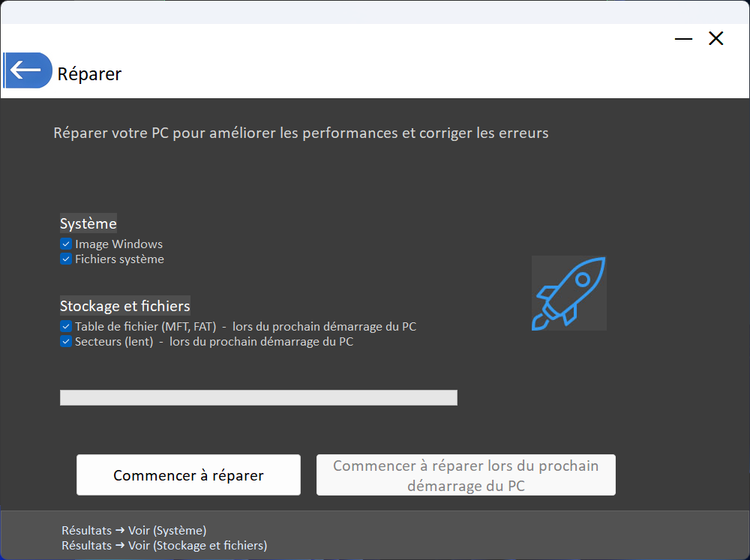This screenshot has width=750, height=560.
Task: Uncheck the Secteurs (lent) option
Action: click(x=66, y=341)
